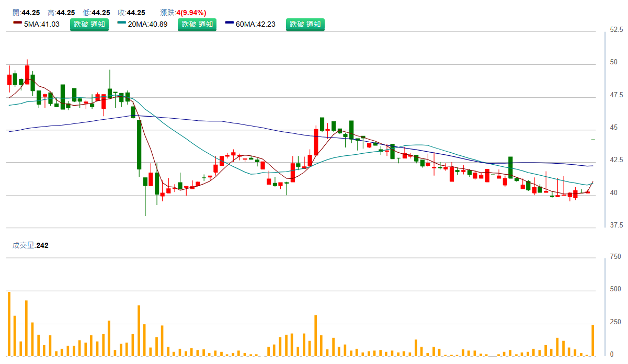Image resolution: width=628 pixels, height=364 pixels.
Task: Click the 跌破 通知 button beside 5MA
Action: (89, 24)
